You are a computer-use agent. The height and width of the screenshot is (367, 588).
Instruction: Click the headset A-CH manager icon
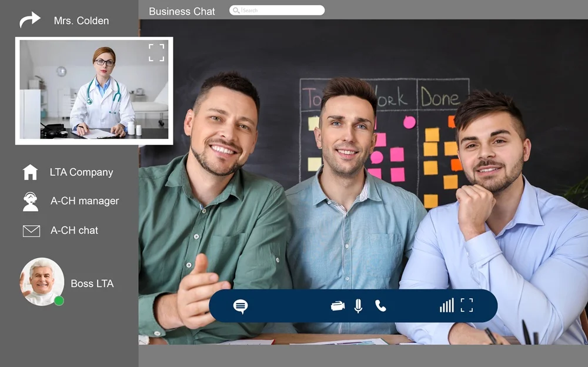click(31, 201)
